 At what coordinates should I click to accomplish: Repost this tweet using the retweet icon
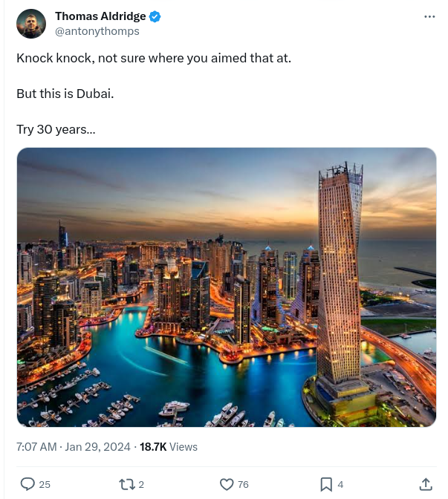click(127, 484)
